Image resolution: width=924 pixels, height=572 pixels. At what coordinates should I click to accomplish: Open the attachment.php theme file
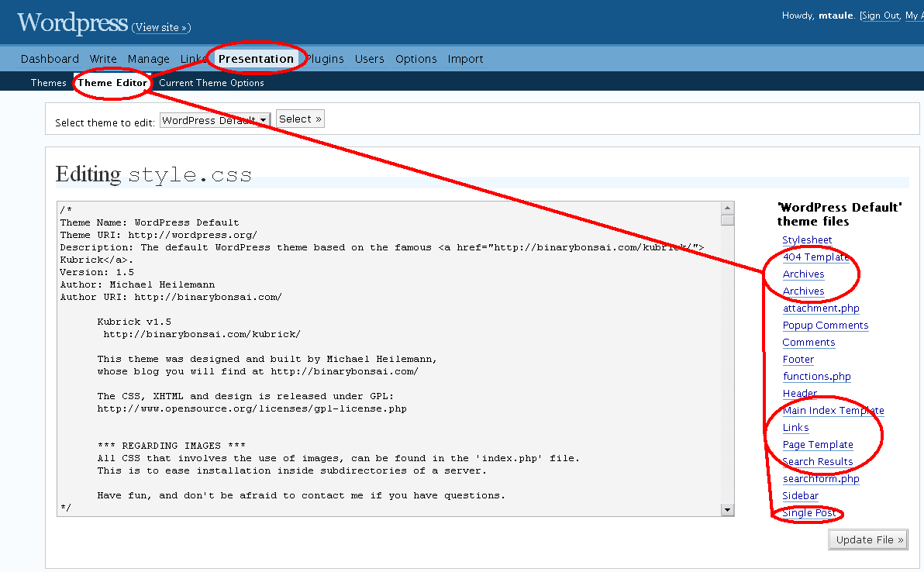click(821, 308)
